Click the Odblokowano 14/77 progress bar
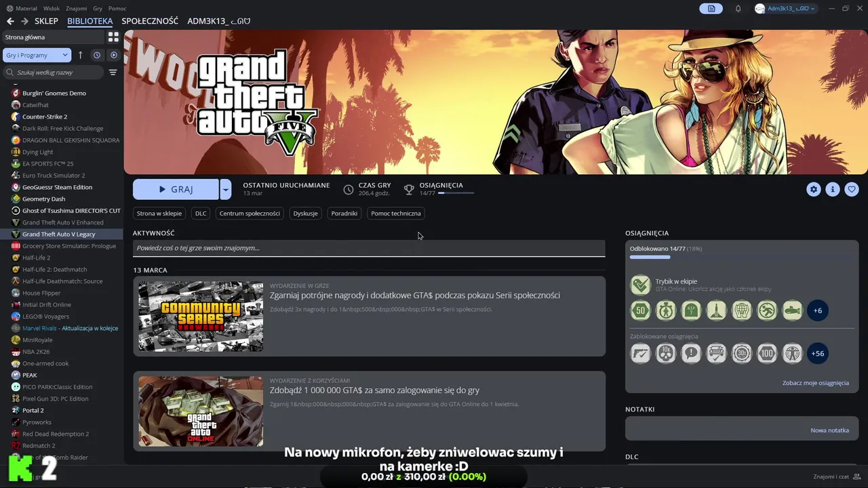This screenshot has height=488, width=868. click(x=742, y=257)
